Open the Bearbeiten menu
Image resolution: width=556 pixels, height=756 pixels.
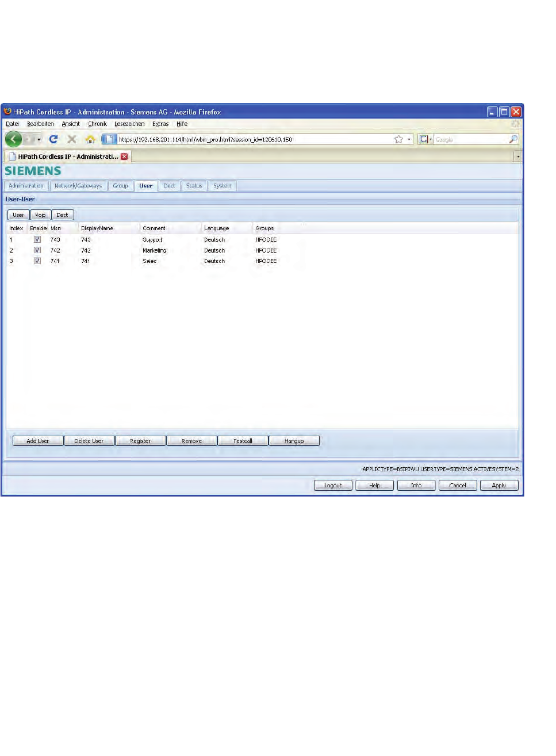(40, 124)
